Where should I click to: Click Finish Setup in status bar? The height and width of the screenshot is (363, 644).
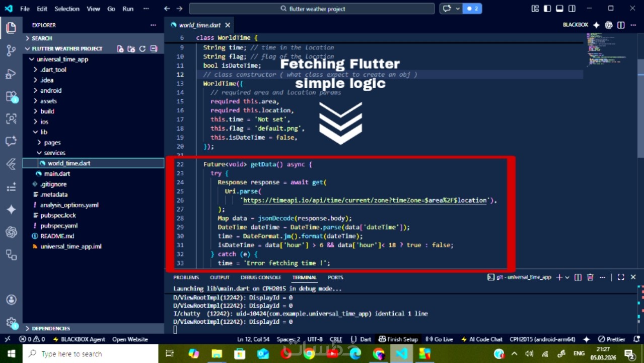(x=398, y=339)
